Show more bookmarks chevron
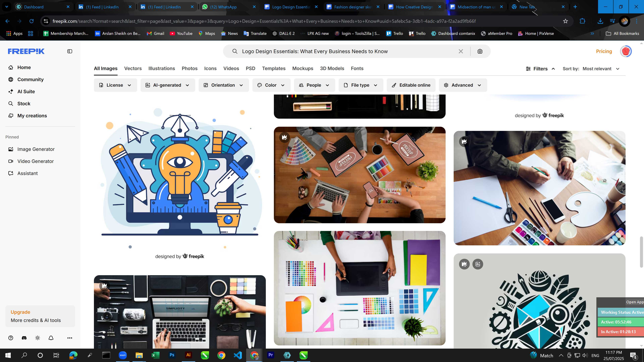644x362 pixels. 592,34
